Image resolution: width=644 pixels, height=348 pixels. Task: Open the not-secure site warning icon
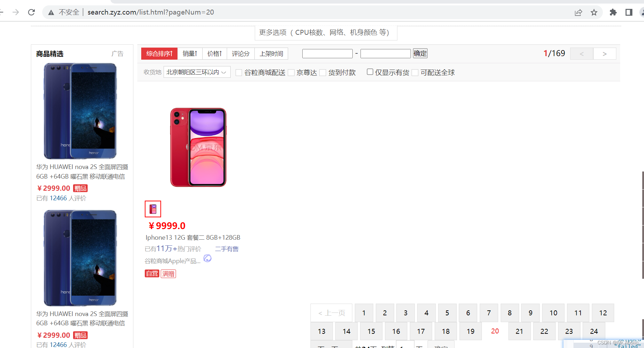click(51, 12)
